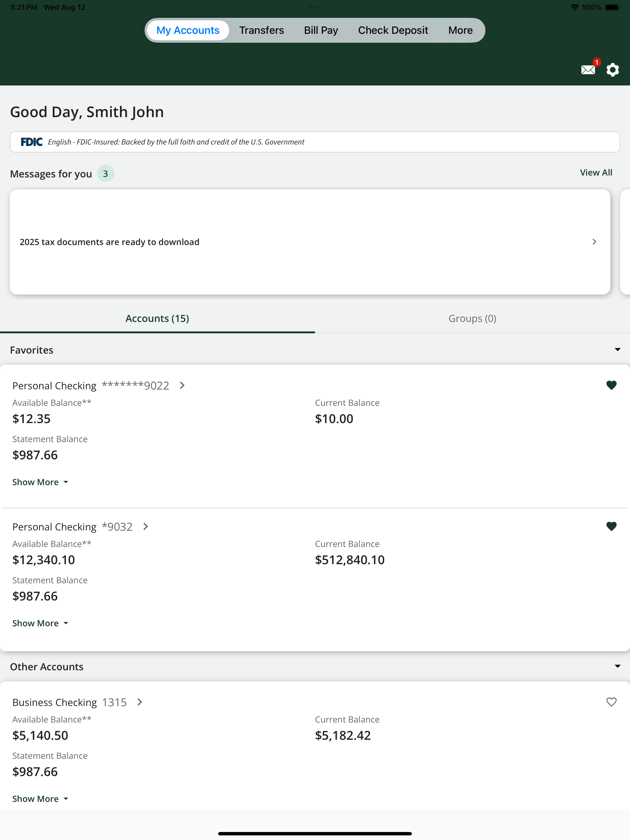
Task: Unfavorite Personal Checking 9022 heart
Action: tap(611, 385)
